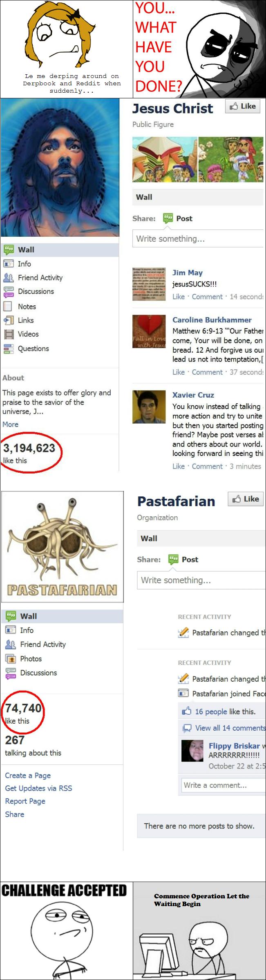Click the Write a comment field
The height and width of the screenshot is (980, 266).
pyautogui.click(x=223, y=785)
